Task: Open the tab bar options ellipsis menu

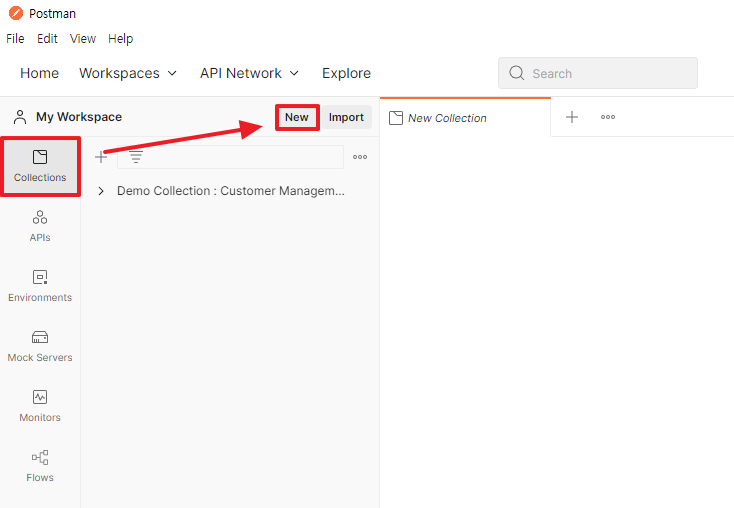Action: 608,117
